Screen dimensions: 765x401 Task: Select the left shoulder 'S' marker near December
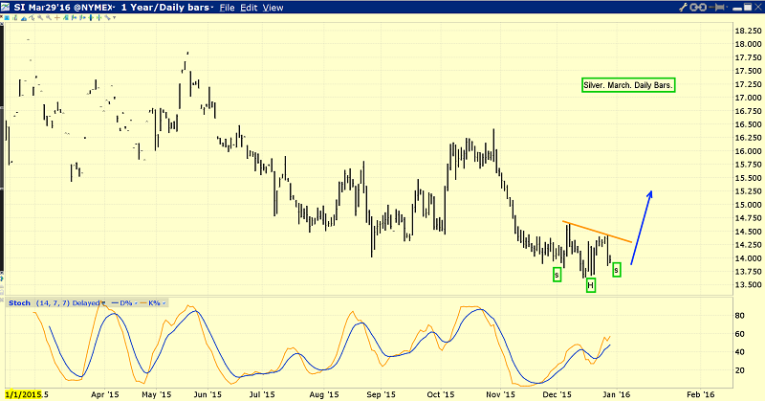point(557,274)
